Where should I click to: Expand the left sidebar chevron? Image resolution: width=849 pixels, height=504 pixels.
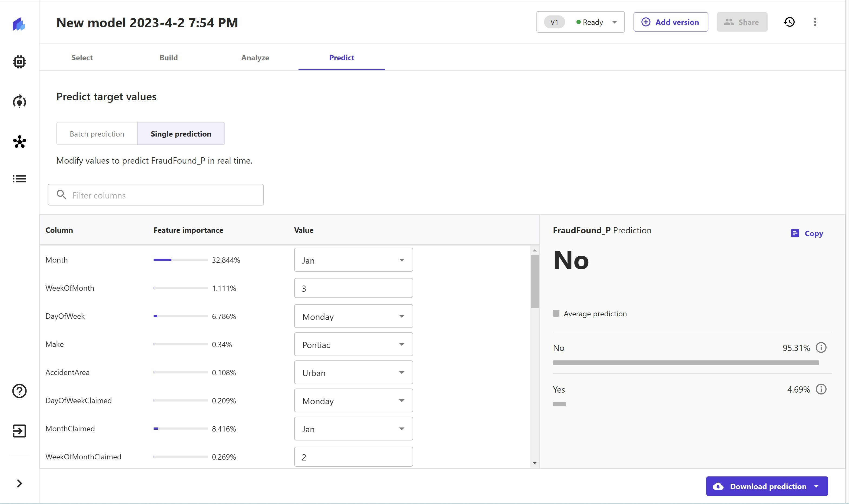pyautogui.click(x=19, y=483)
